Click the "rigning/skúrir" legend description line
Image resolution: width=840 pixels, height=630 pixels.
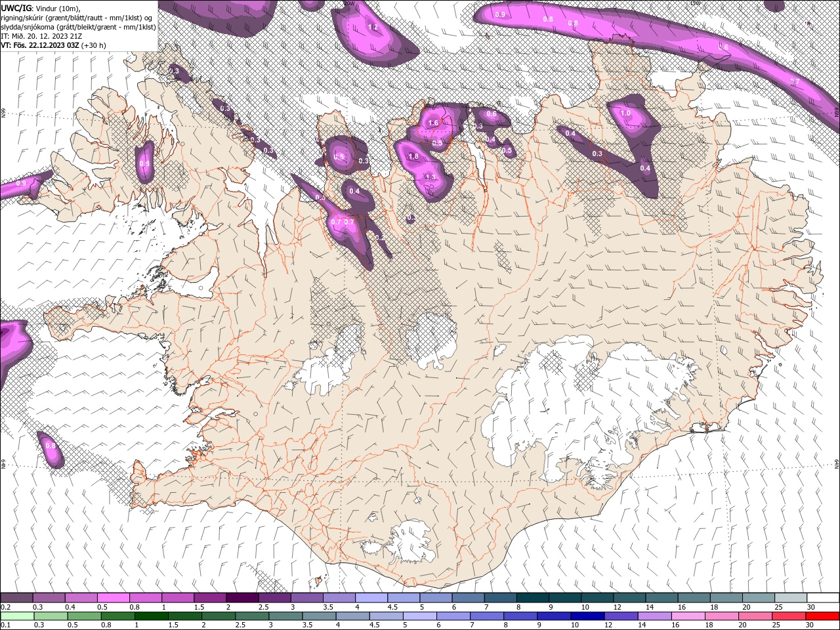click(x=77, y=17)
